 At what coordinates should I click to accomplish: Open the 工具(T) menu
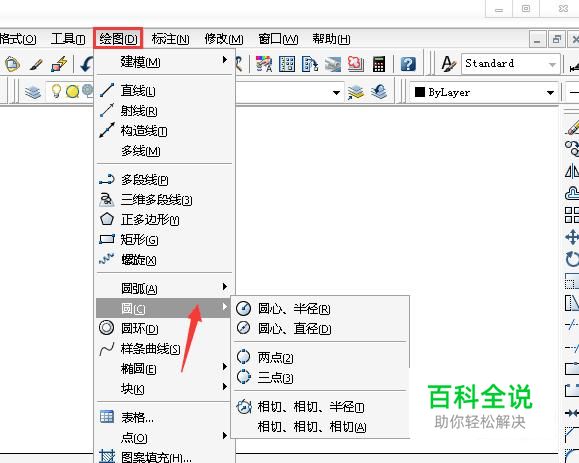coord(68,38)
